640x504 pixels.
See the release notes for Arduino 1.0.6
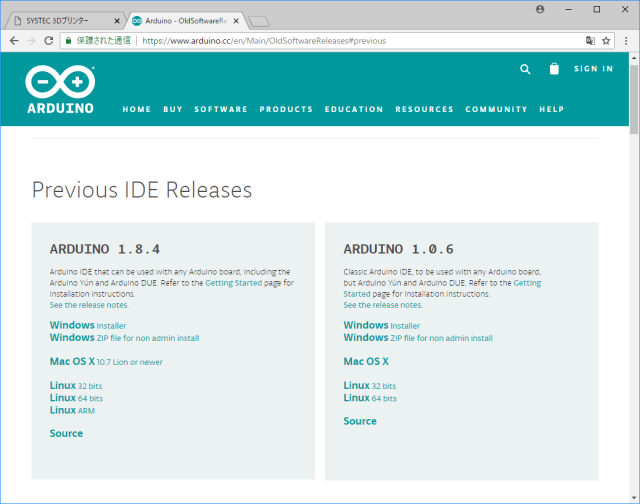(383, 305)
